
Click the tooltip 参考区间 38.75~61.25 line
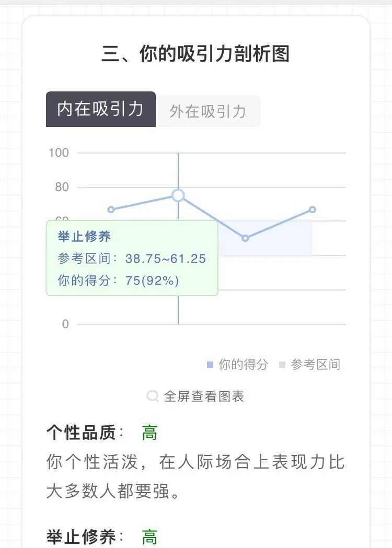click(132, 259)
